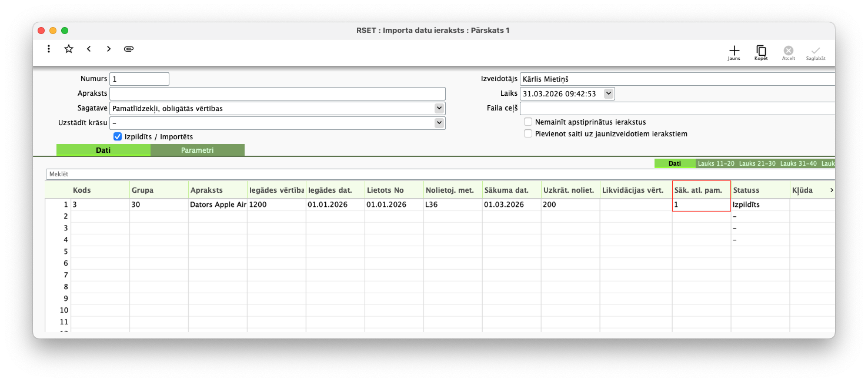The image size is (868, 382).
Task: Open the Laiks date-time dropdown
Action: 608,93
